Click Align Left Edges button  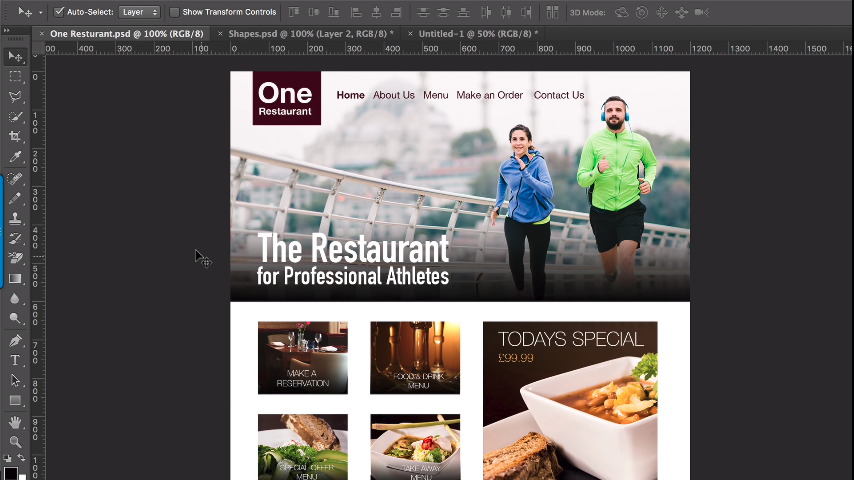(x=356, y=12)
